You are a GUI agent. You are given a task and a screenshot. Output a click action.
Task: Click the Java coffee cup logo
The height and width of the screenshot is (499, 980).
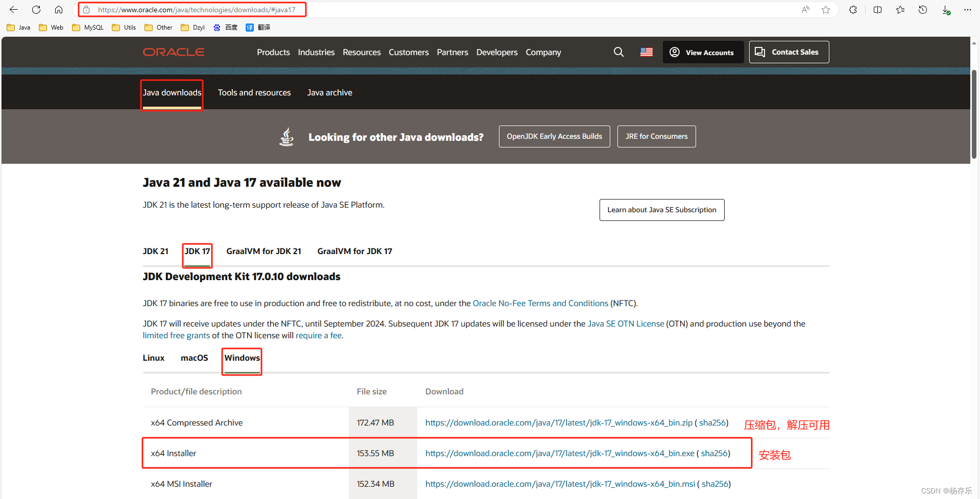coord(286,137)
